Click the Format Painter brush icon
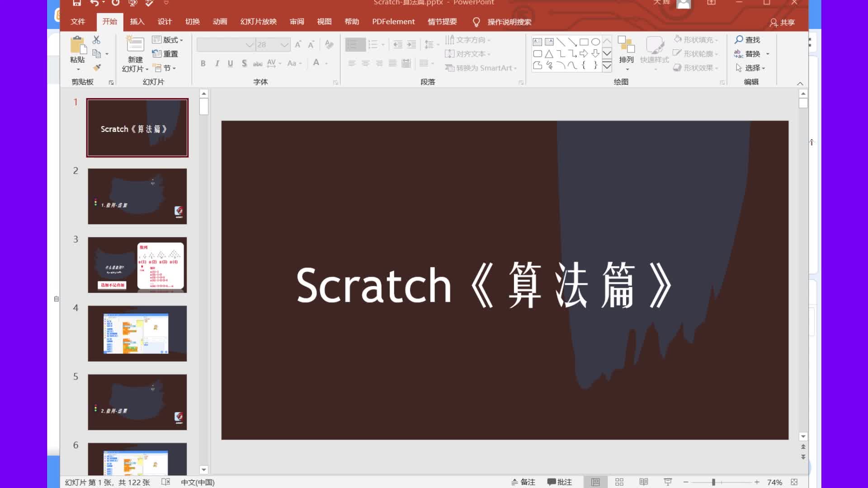This screenshot has width=868, height=488. (x=97, y=68)
